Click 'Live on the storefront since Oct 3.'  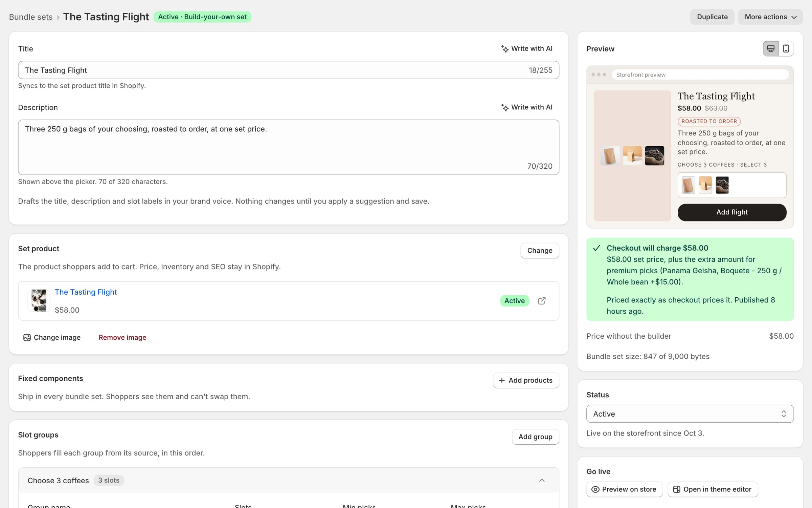pos(645,433)
